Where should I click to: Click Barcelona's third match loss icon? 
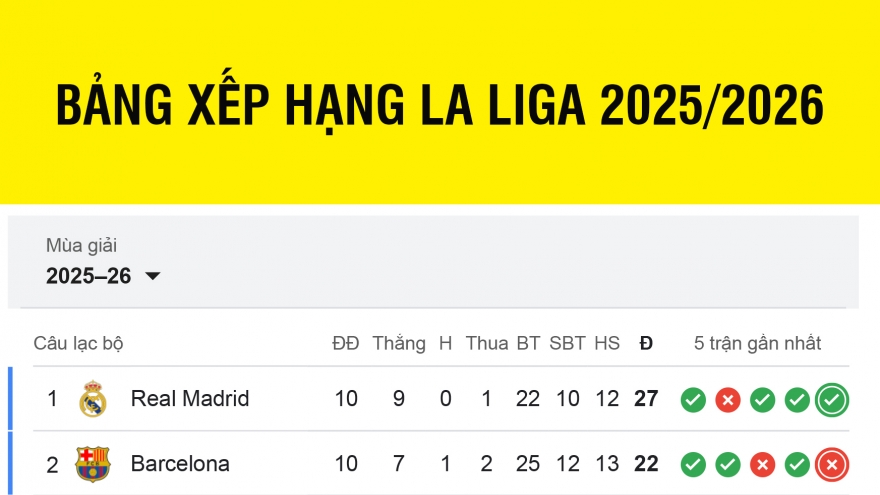pyautogui.click(x=762, y=465)
